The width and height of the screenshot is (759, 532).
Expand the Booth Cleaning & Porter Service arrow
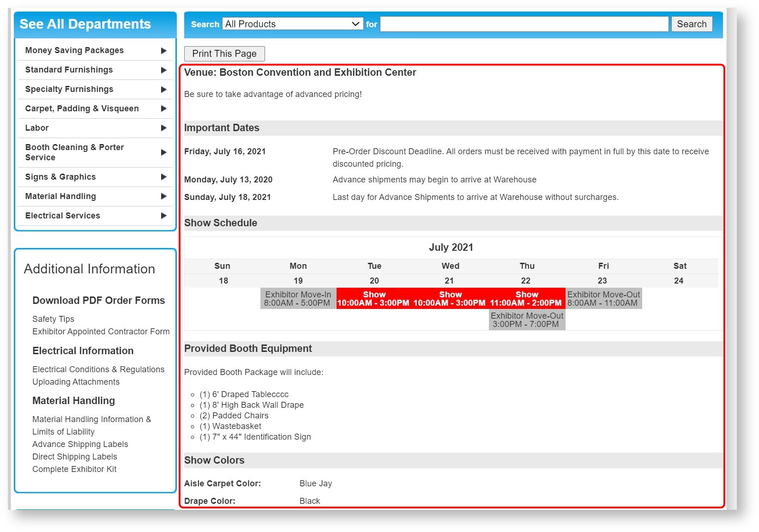pos(163,152)
